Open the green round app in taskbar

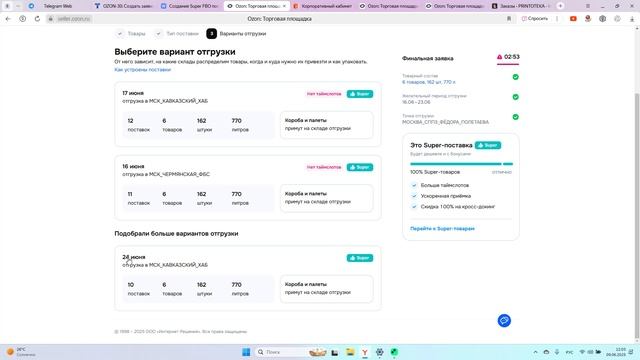point(394,352)
